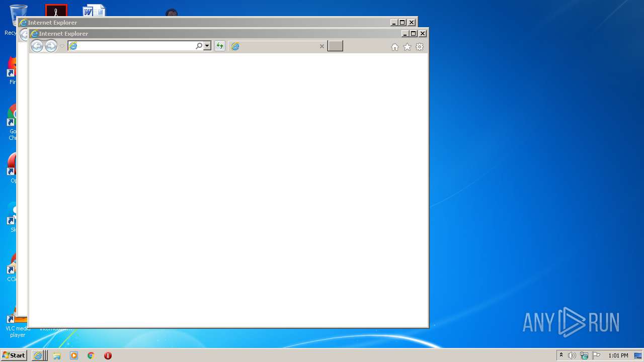Screen dimensions: 644x362
Task: Go back with the Back arrow button
Action: pos(37,46)
